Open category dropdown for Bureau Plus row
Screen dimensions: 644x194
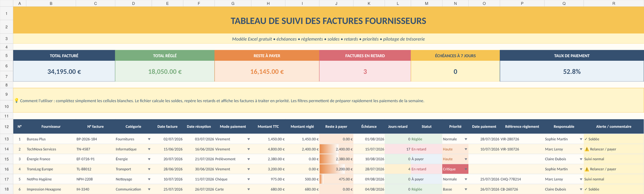149,139
